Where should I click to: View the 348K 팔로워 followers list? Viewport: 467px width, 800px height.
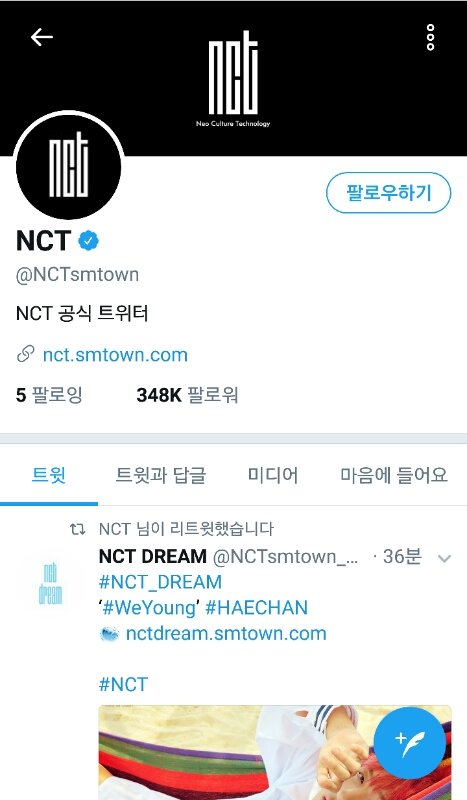point(187,395)
